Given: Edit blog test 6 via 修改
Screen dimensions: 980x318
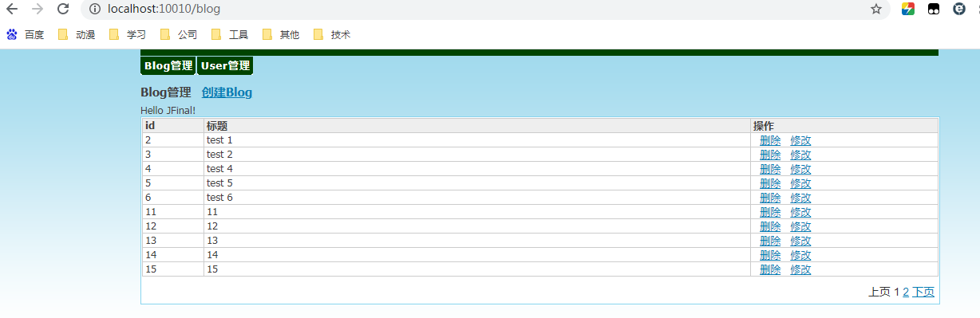Looking at the screenshot, I should [800, 198].
